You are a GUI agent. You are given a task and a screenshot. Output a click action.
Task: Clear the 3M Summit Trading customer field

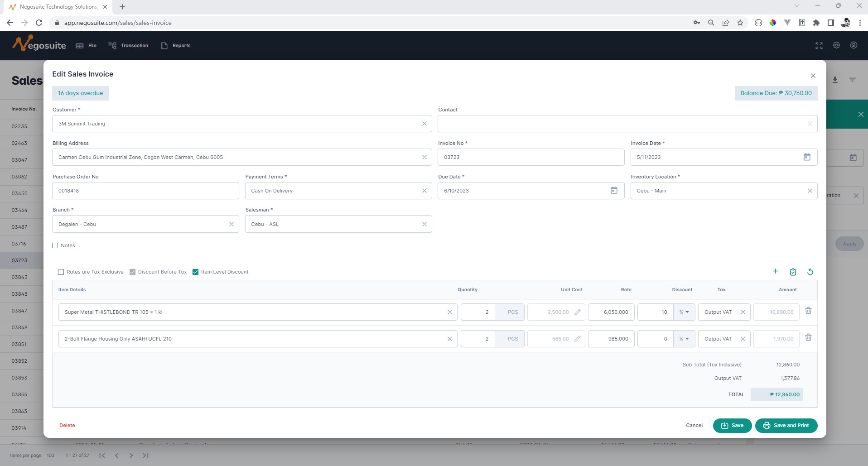pos(424,124)
